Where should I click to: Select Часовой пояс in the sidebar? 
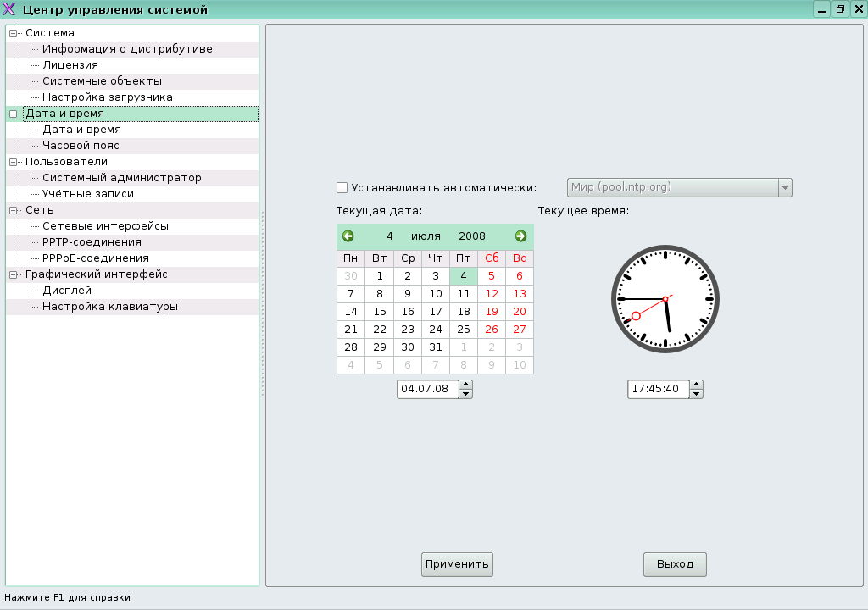82,145
